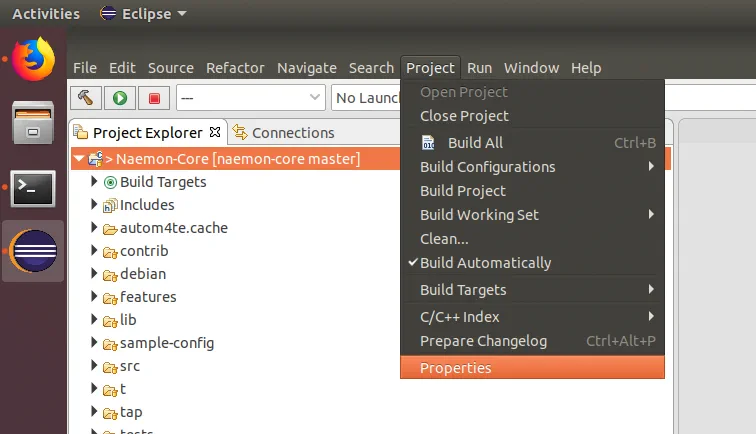The image size is (756, 434).
Task: Open the Navigate menu
Action: [x=307, y=68]
